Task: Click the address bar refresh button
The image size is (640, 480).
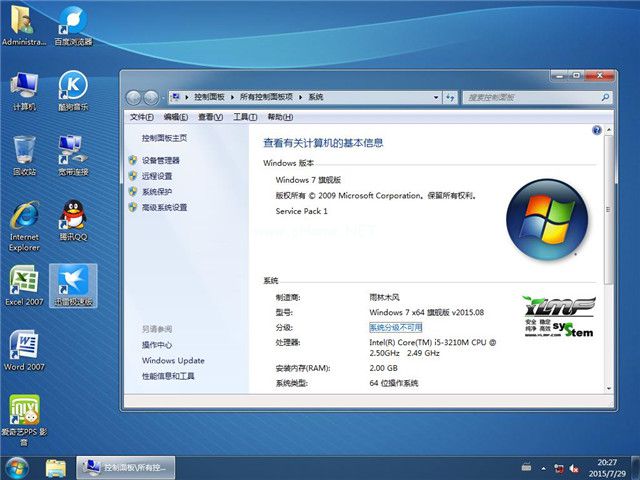Action: 450,97
